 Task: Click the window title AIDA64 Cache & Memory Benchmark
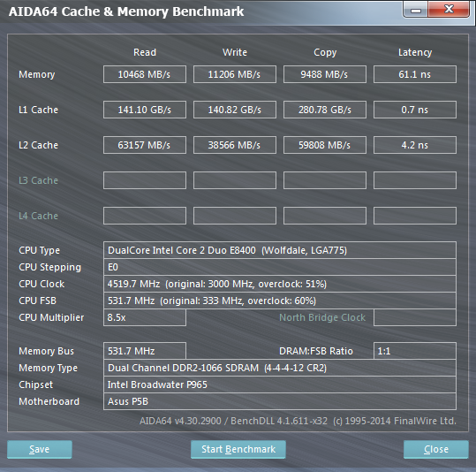126,11
